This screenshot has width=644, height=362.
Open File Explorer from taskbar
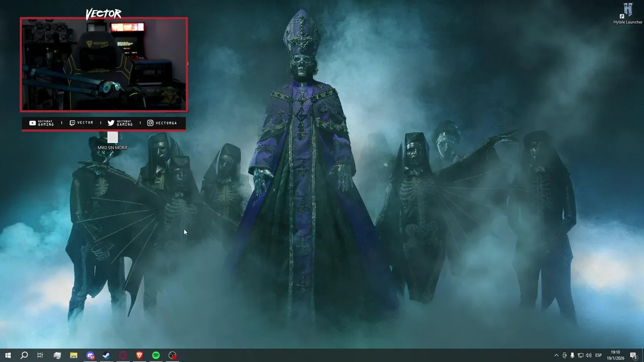(x=73, y=355)
